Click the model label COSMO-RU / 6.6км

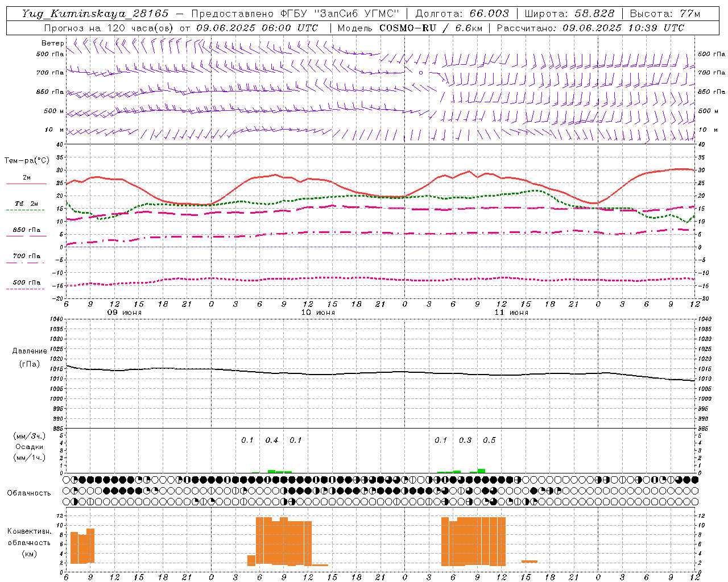432,28
